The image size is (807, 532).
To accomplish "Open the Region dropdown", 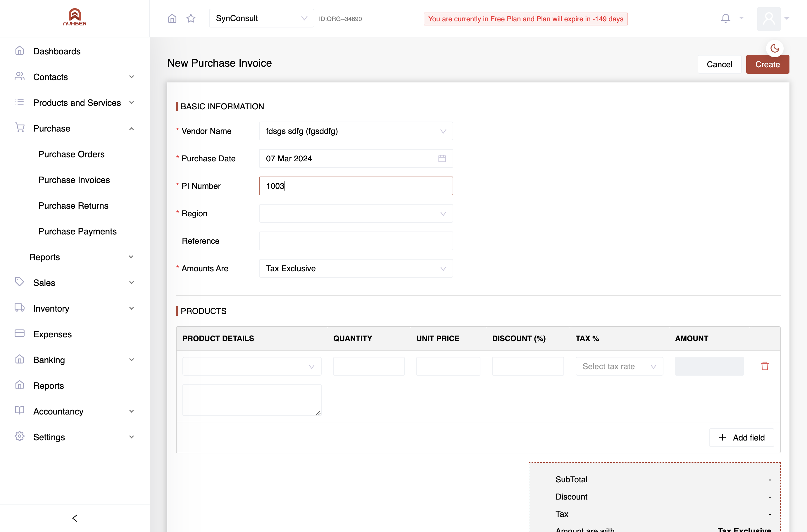I will point(356,213).
